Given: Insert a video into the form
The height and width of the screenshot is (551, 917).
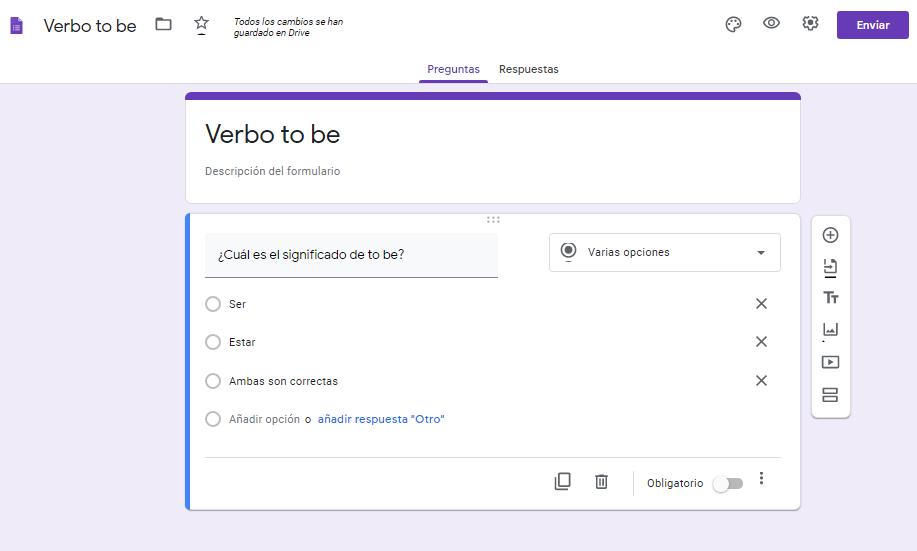Looking at the screenshot, I should coord(830,362).
